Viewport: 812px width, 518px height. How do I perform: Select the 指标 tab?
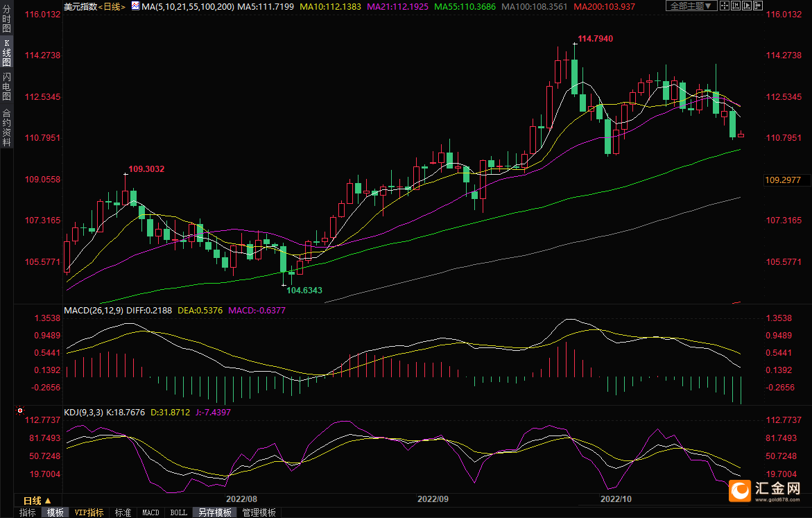tap(28, 512)
